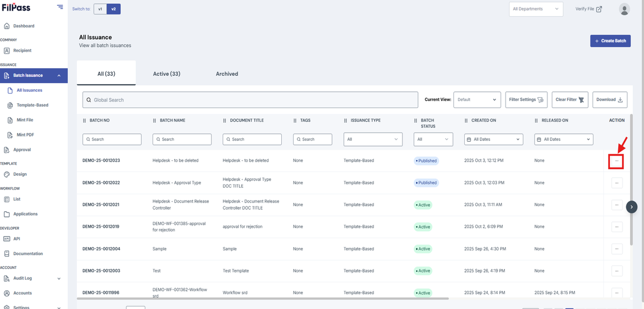Viewport: 644px width, 309px height.
Task: Open the Design palette icon
Action: point(7,174)
